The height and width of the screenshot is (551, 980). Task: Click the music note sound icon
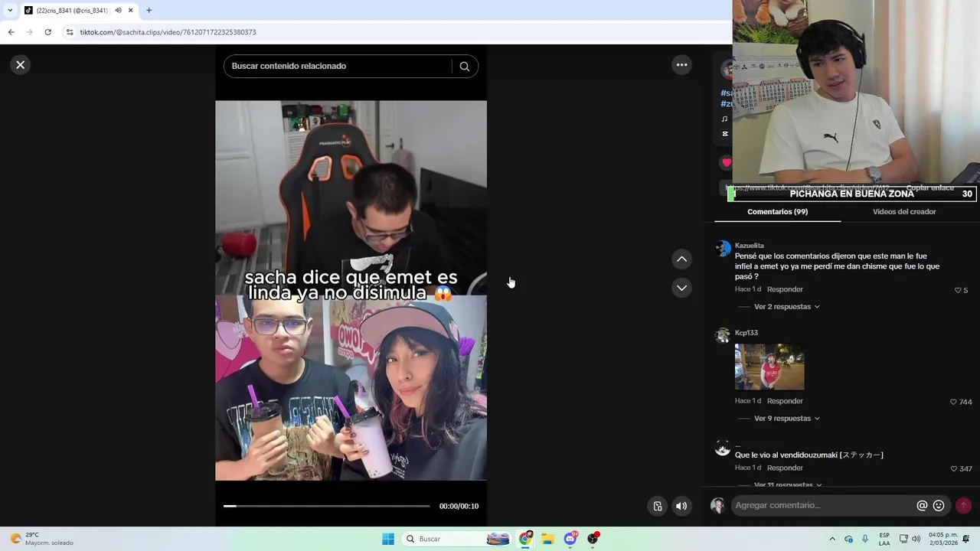[724, 119]
